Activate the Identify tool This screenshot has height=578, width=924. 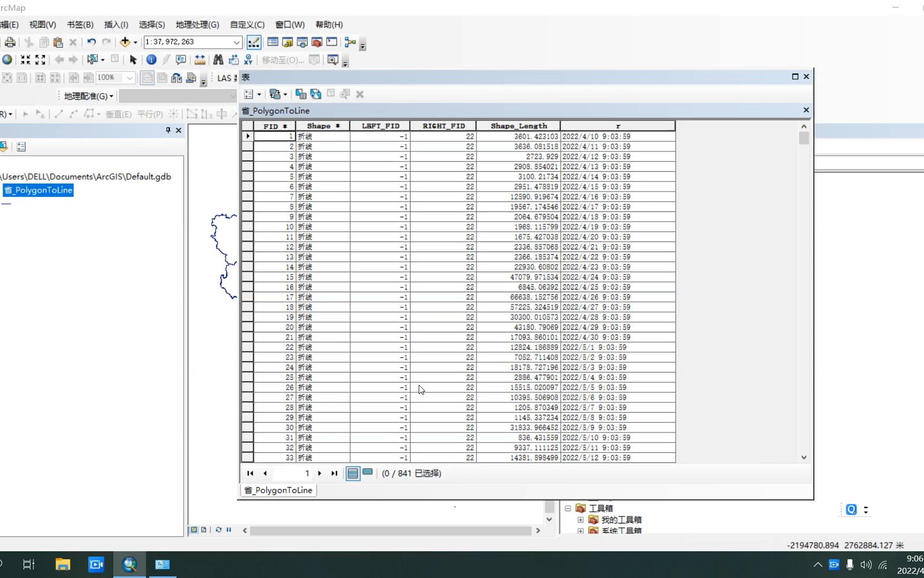(151, 60)
